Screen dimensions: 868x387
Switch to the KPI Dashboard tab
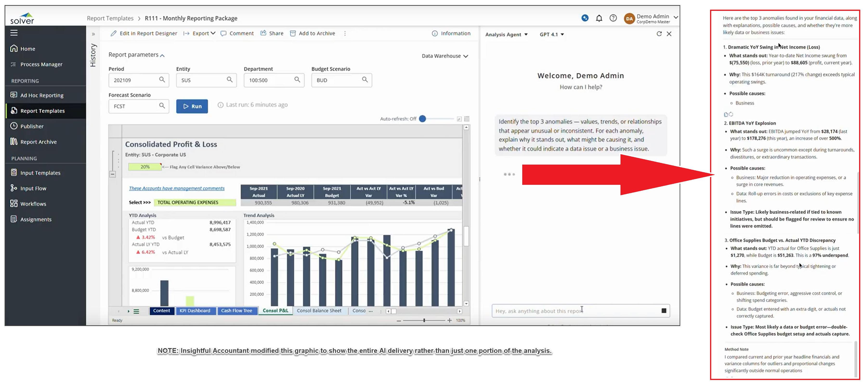point(195,310)
